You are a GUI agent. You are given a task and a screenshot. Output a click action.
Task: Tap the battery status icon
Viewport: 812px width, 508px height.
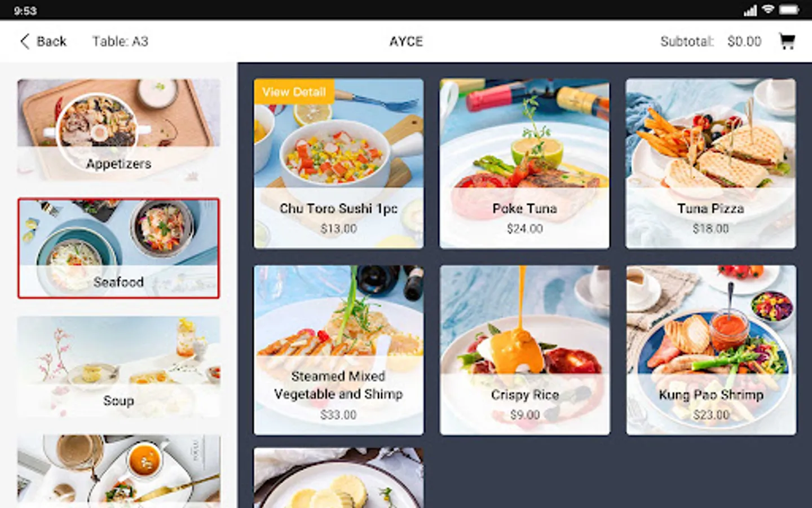click(789, 10)
